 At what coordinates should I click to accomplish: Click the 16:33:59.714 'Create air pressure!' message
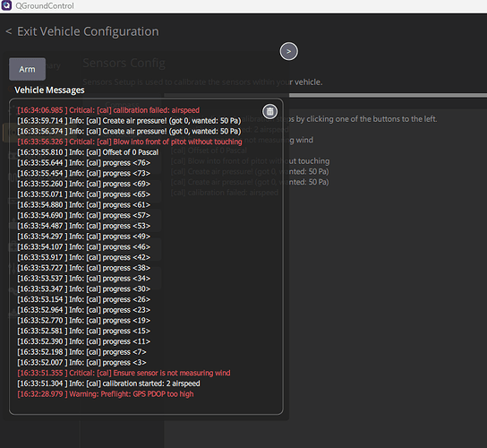click(x=129, y=121)
